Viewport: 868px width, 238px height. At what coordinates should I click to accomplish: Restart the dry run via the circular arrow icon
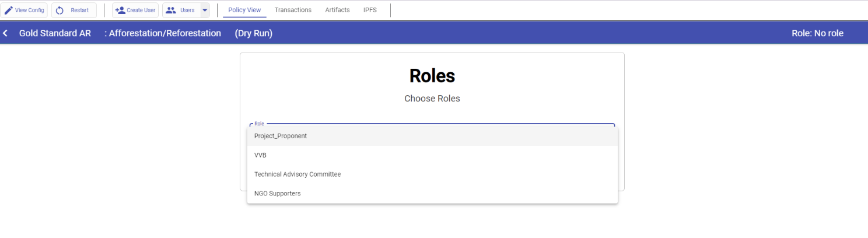tap(60, 10)
